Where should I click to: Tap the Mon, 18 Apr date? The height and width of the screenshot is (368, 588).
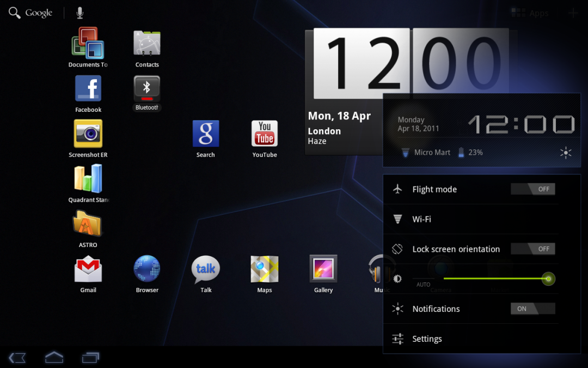point(339,116)
